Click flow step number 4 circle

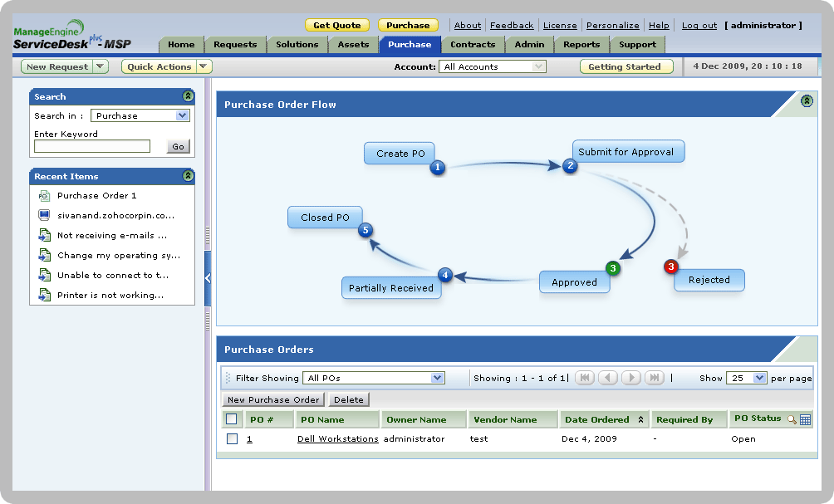pyautogui.click(x=445, y=275)
